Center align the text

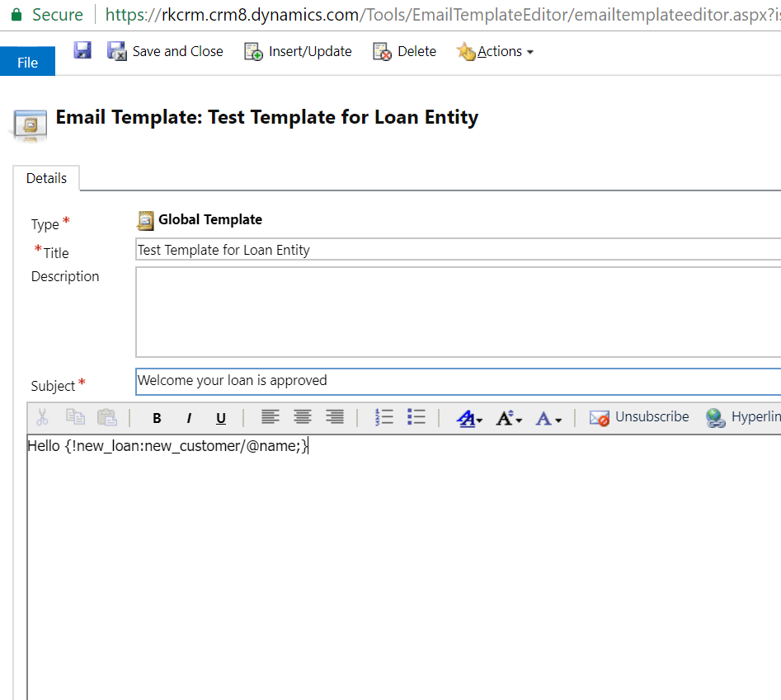pyautogui.click(x=303, y=417)
